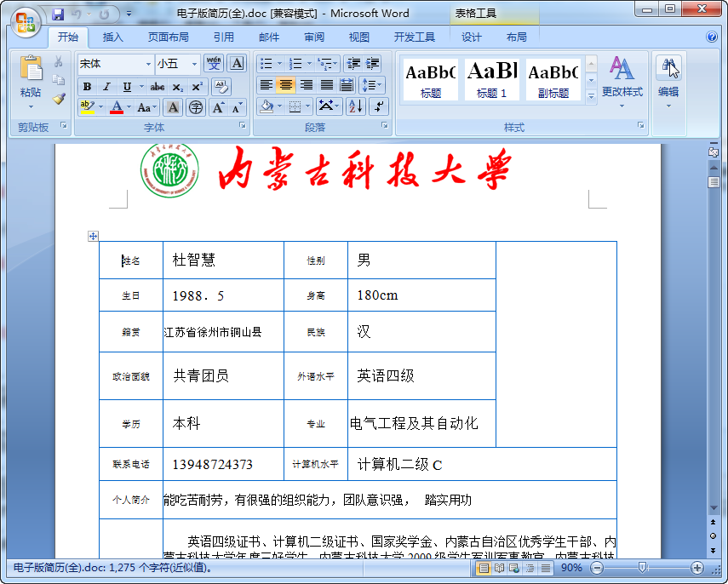Copy the selection to the clipboard
Viewport: 728px width, 584px height.
point(59,80)
